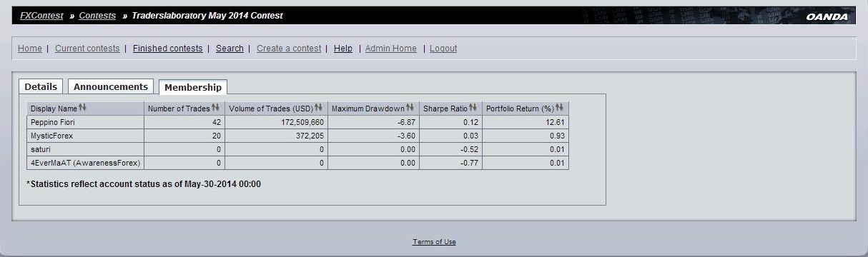Open the Details tab

pos(41,86)
